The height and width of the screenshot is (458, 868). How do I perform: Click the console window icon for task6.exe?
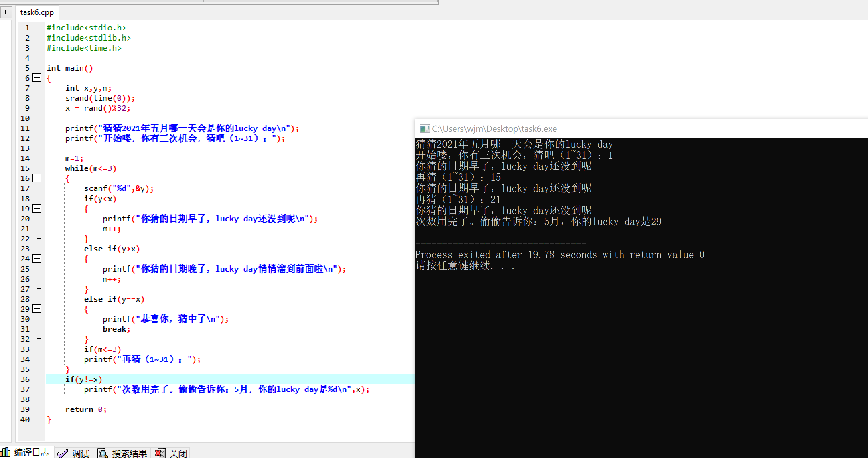click(x=424, y=129)
